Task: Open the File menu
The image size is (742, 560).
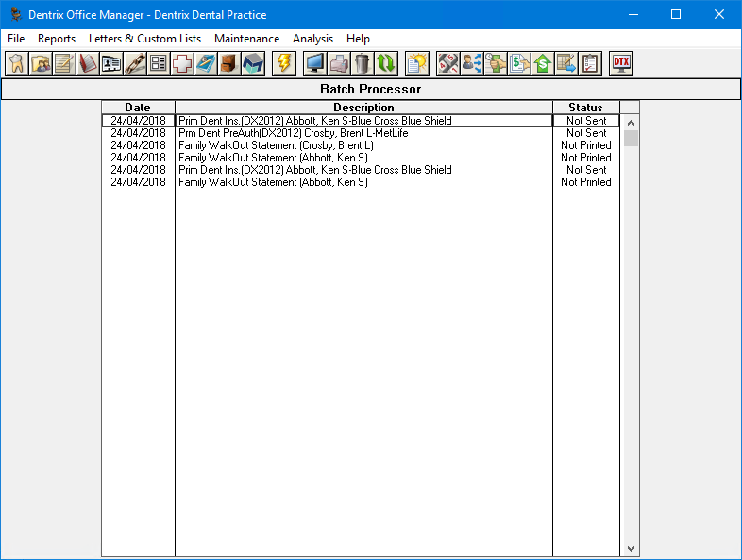Action: point(16,39)
